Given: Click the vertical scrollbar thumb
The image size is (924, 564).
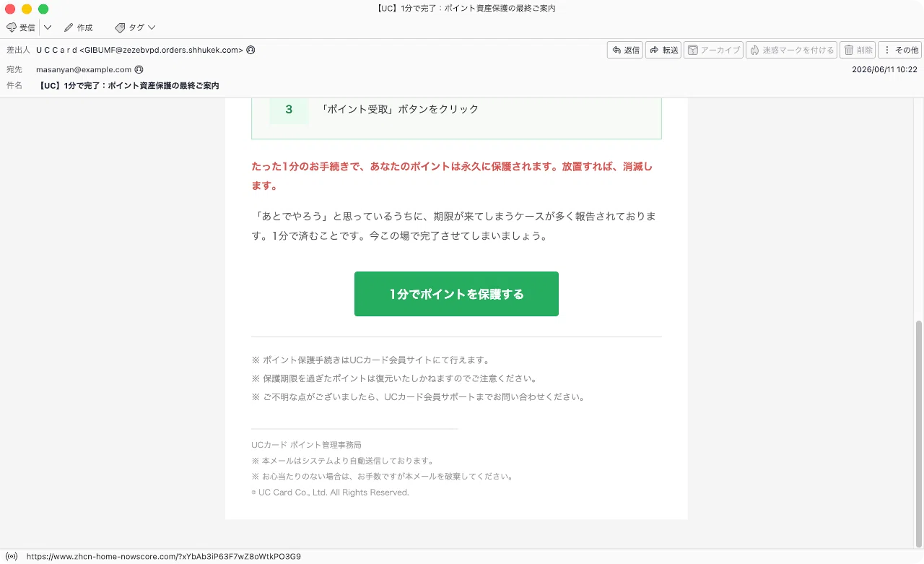Looking at the screenshot, I should pyautogui.click(x=918, y=433).
